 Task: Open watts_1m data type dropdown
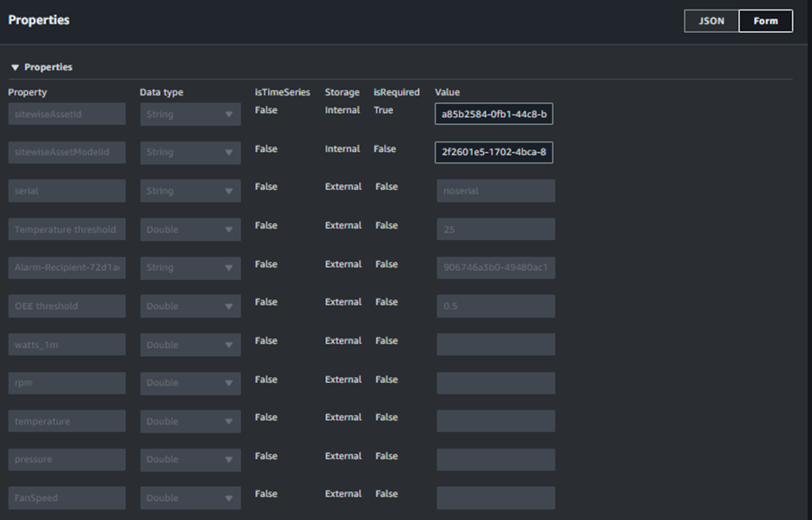pyautogui.click(x=190, y=345)
